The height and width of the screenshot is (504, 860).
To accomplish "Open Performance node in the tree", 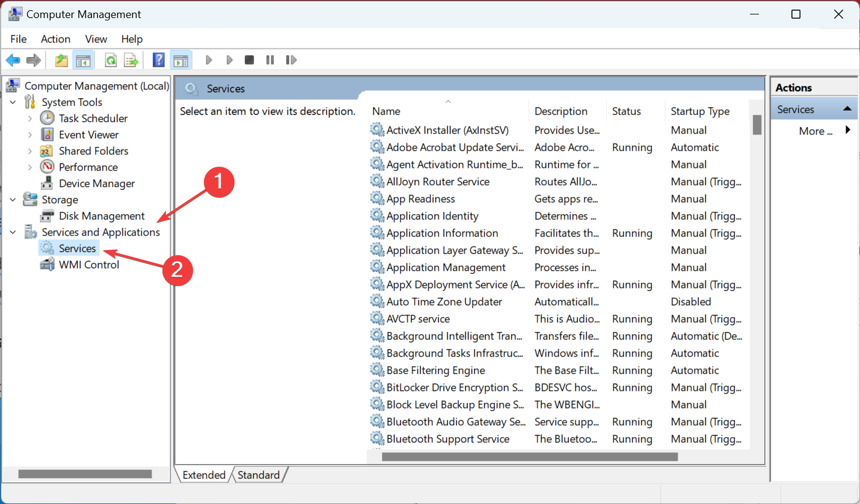I will coord(88,167).
